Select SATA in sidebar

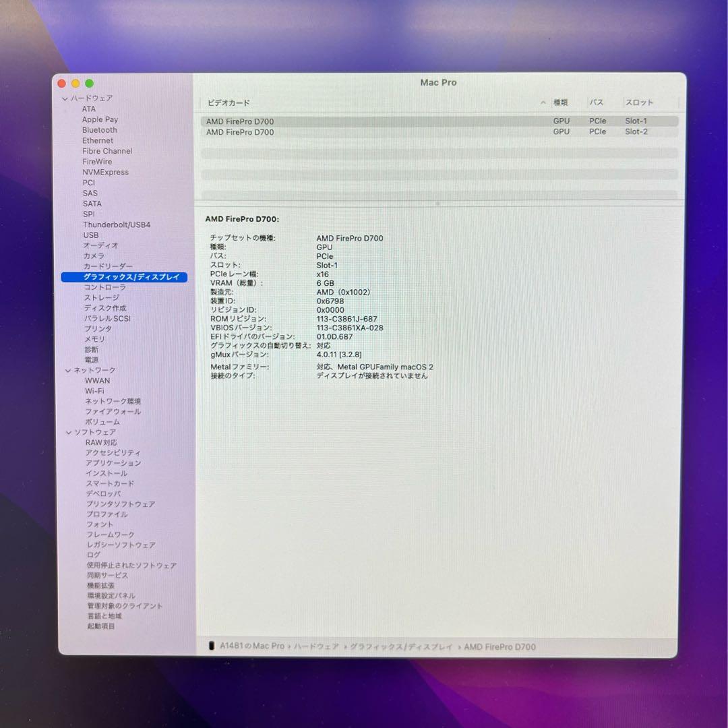pyautogui.click(x=92, y=204)
